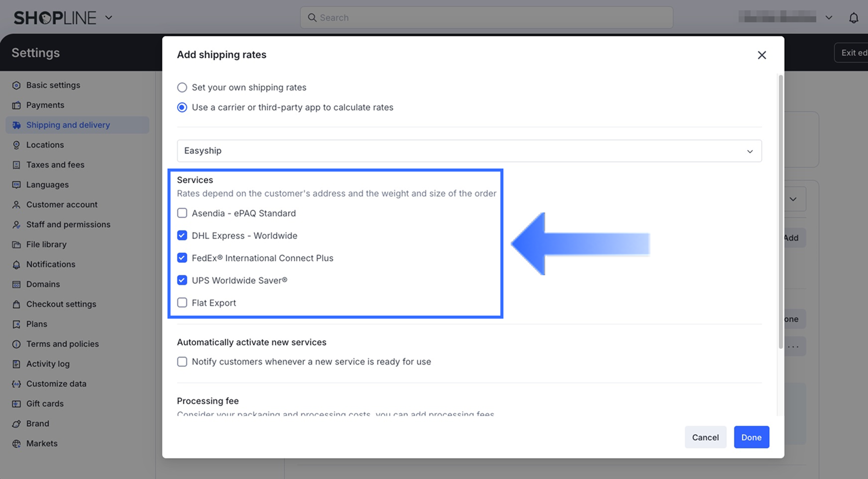The image size is (868, 479).
Task: Click the Payments sidebar icon
Action: tap(16, 105)
